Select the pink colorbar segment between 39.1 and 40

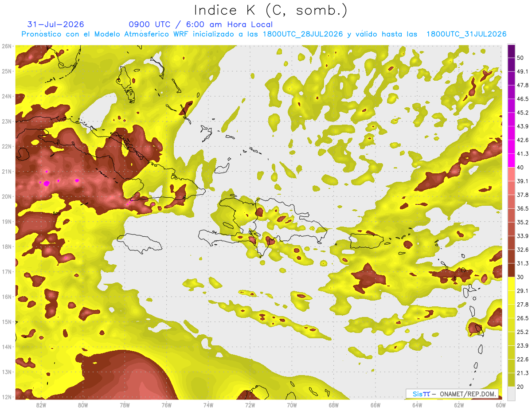tap(511, 174)
